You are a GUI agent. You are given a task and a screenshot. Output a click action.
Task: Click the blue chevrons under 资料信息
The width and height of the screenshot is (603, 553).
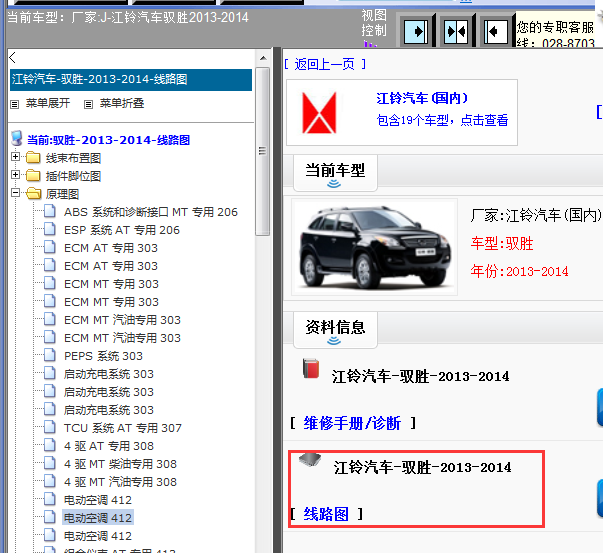click(x=334, y=341)
